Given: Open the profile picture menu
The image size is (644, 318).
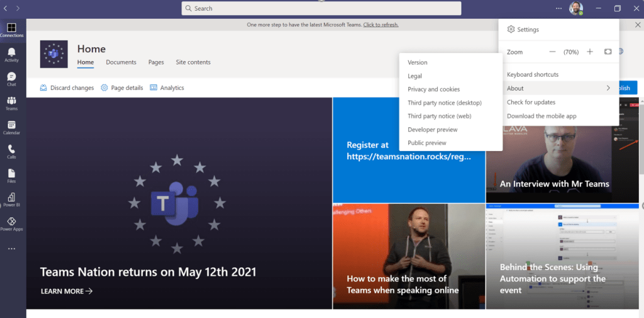Looking at the screenshot, I should tap(576, 8).
